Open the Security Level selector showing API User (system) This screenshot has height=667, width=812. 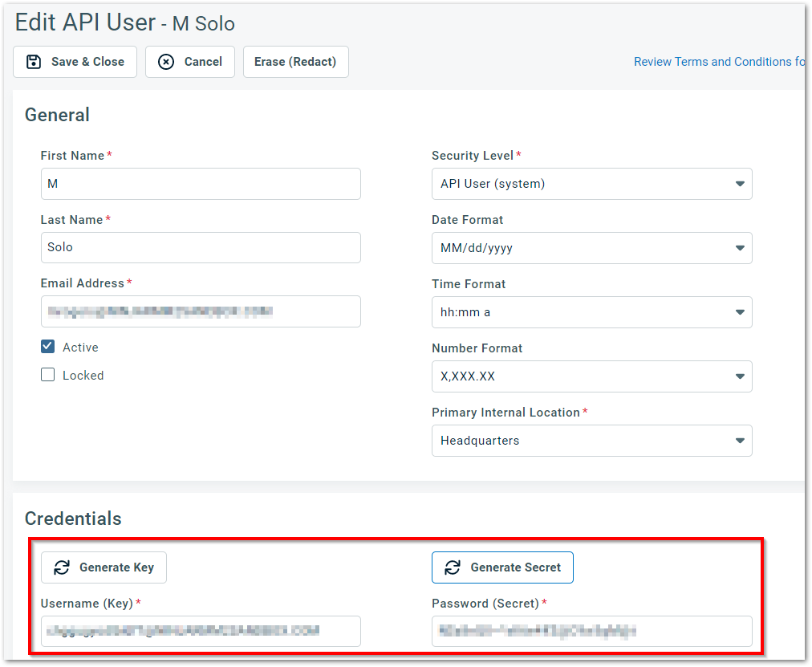click(592, 184)
